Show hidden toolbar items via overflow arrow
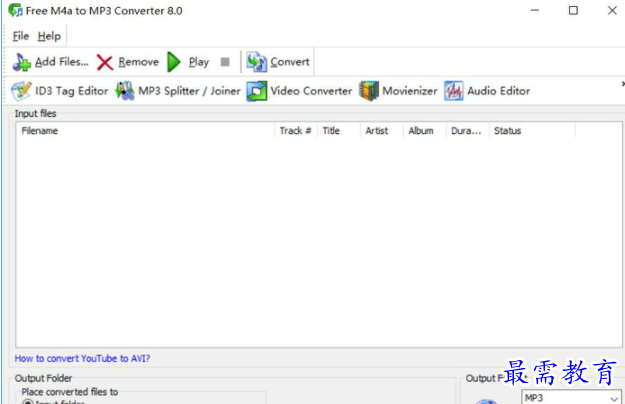This screenshot has width=625, height=404. point(623,84)
